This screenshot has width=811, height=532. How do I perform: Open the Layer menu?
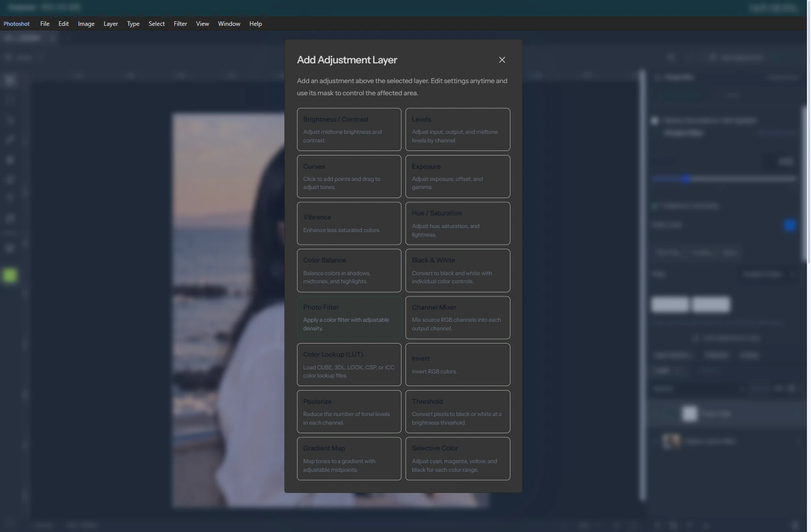click(x=110, y=24)
